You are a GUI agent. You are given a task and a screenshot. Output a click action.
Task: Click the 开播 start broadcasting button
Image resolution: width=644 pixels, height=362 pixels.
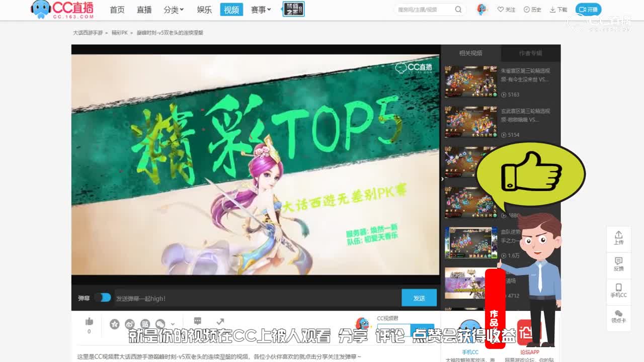coord(588,10)
